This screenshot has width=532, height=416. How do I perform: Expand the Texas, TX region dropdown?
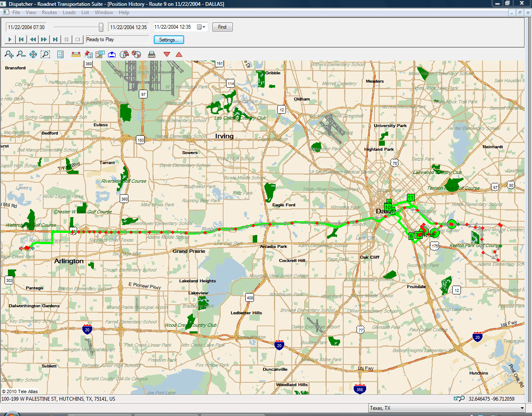click(x=522, y=408)
